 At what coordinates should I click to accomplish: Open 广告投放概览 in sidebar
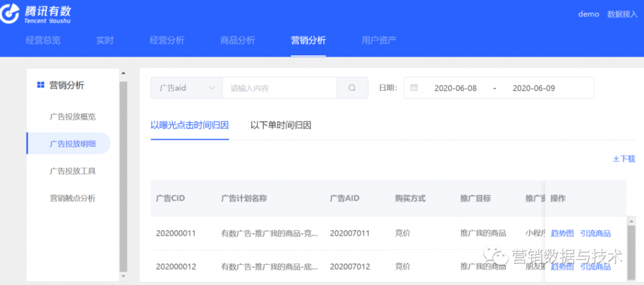point(72,116)
